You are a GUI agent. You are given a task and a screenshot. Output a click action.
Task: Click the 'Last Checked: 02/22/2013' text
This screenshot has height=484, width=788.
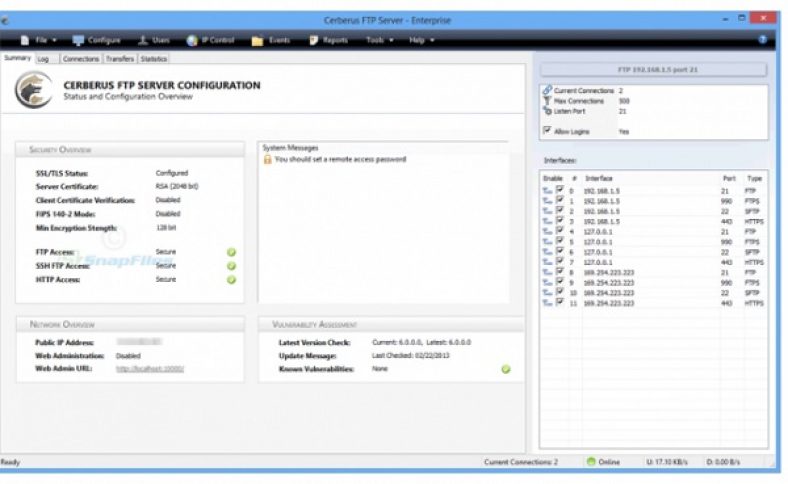point(411,355)
